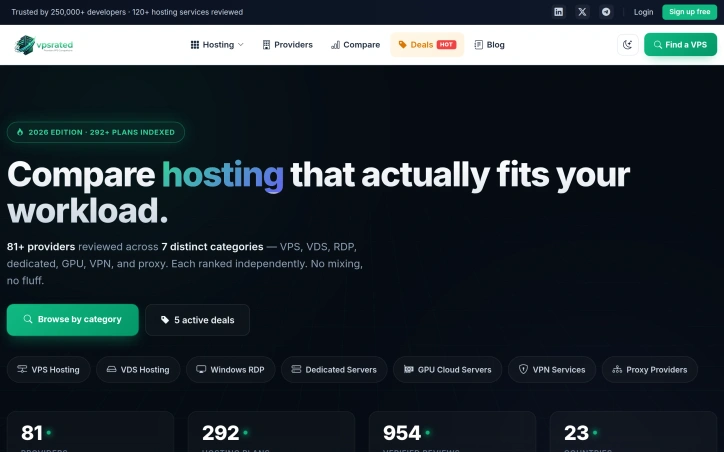
Task: Click the building icon beside Providers
Action: (266, 45)
